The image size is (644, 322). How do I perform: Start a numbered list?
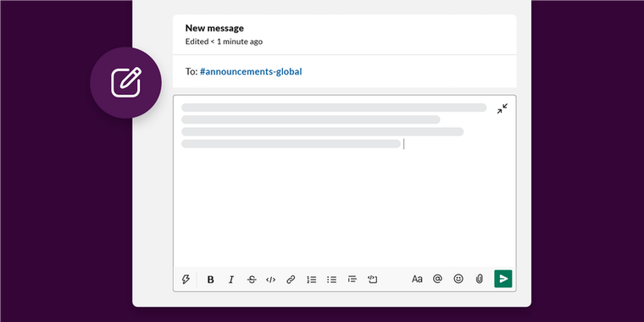311,280
